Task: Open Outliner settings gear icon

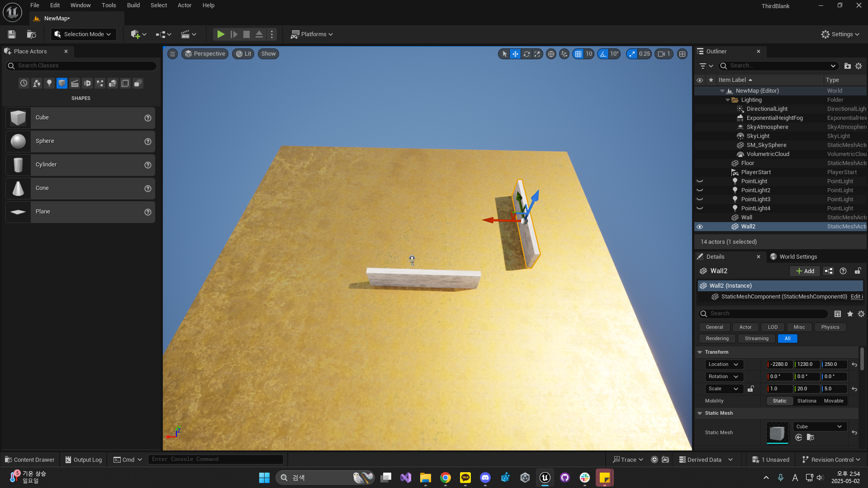Action: pyautogui.click(x=859, y=66)
